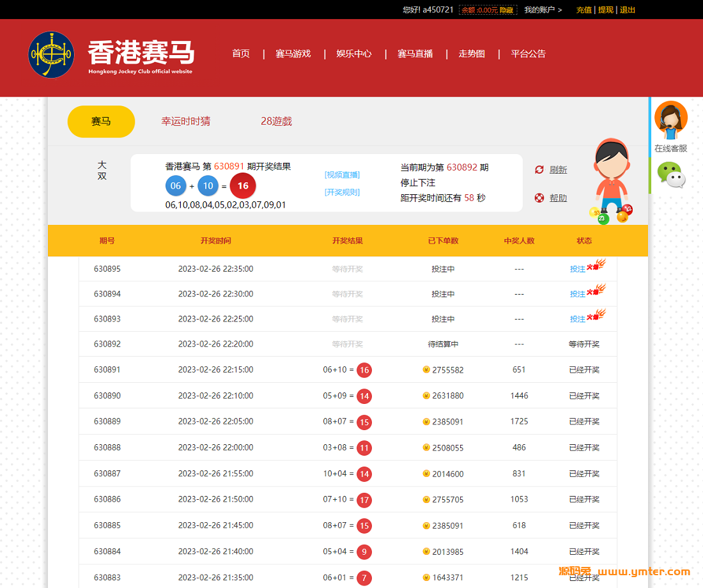The image size is (703, 588).
Task: Switch to the 28遊戲 tab
Action: pyautogui.click(x=276, y=121)
